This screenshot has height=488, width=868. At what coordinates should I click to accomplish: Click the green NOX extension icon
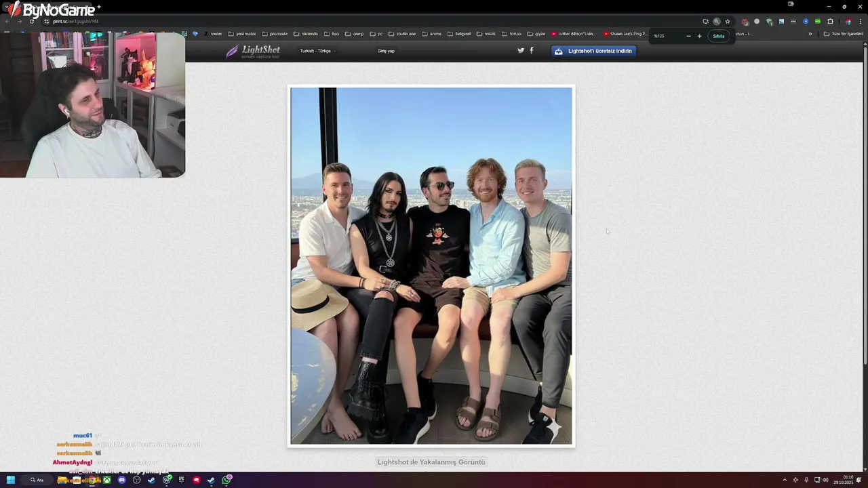pyautogui.click(x=818, y=22)
